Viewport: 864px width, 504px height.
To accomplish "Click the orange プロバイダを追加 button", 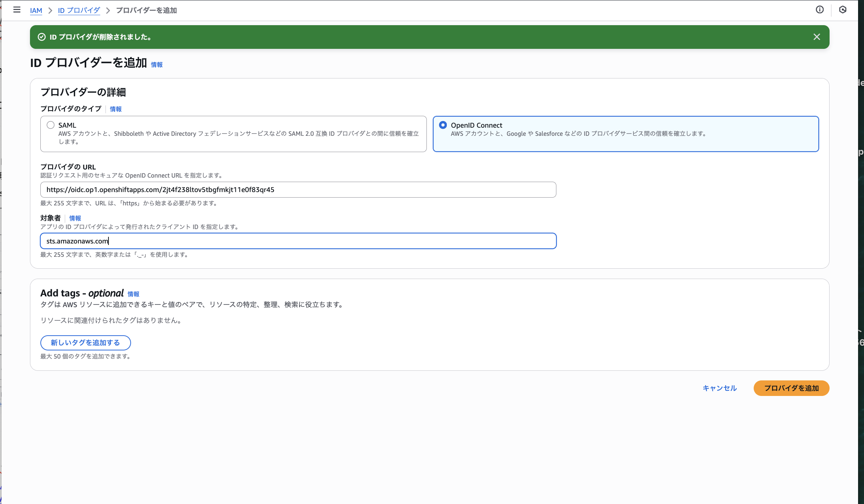I will [x=791, y=388].
